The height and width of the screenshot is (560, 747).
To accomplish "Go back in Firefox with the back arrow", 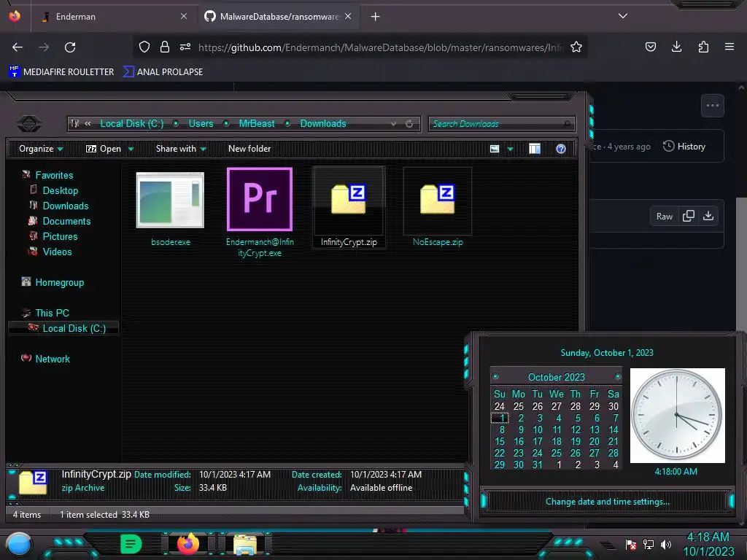I will (x=18, y=47).
